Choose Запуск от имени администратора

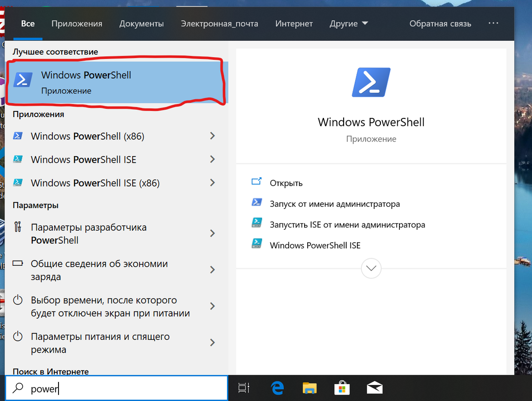point(335,204)
